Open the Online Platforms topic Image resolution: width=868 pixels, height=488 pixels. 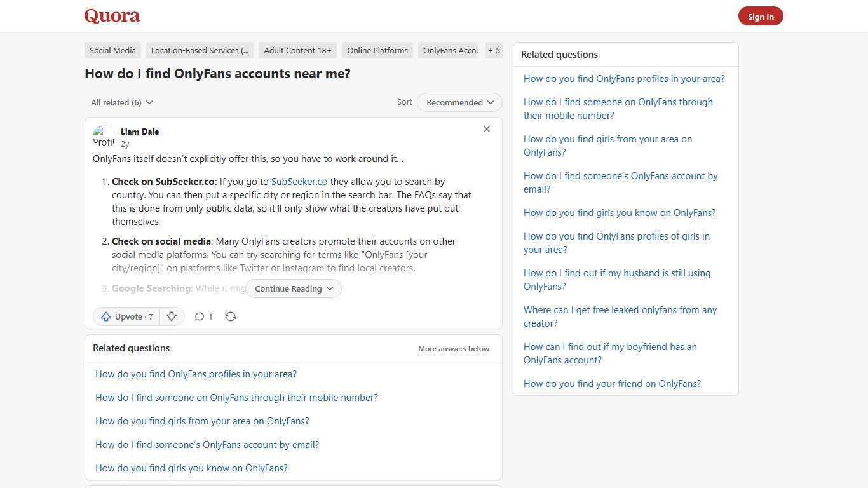tap(377, 50)
